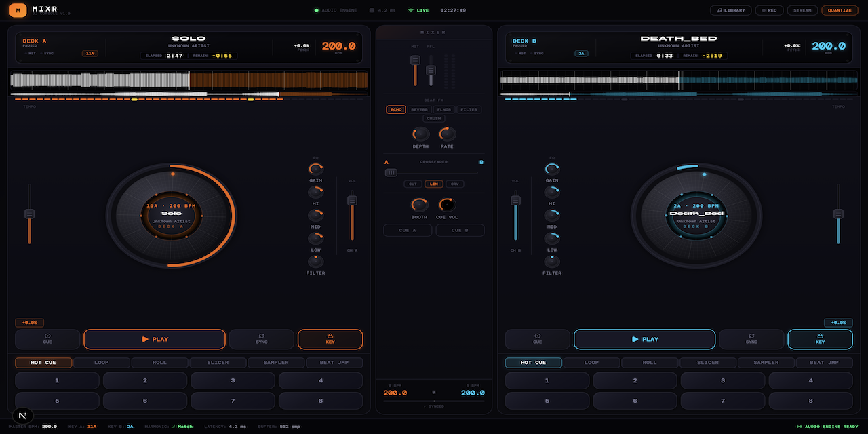The height and width of the screenshot is (434, 868).
Task: Switch Deck B pads to BEAT JMP
Action: click(825, 363)
